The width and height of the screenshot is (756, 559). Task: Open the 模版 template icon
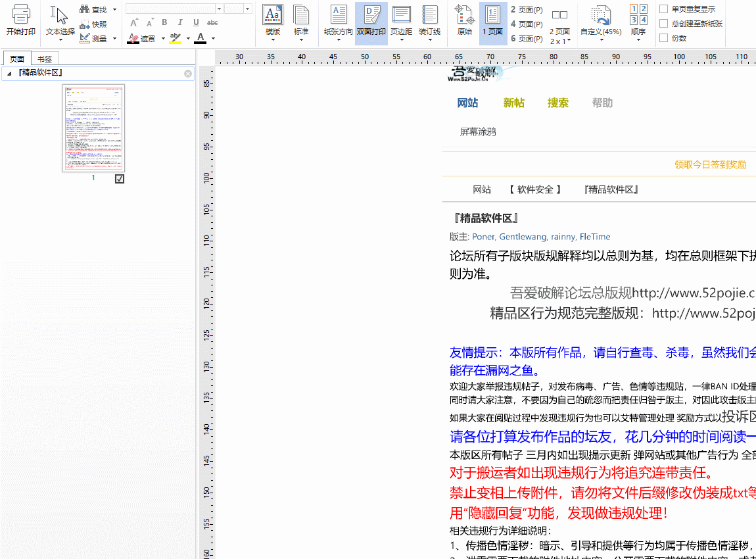[272, 15]
